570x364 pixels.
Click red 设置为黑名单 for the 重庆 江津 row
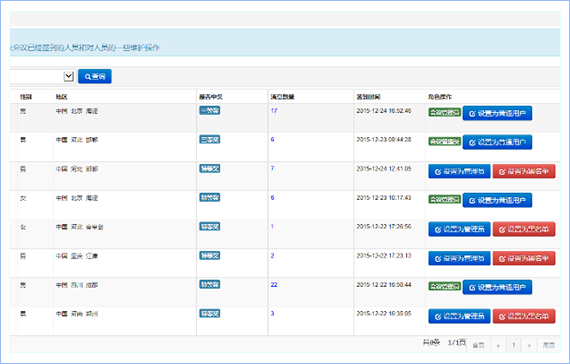pos(524,258)
